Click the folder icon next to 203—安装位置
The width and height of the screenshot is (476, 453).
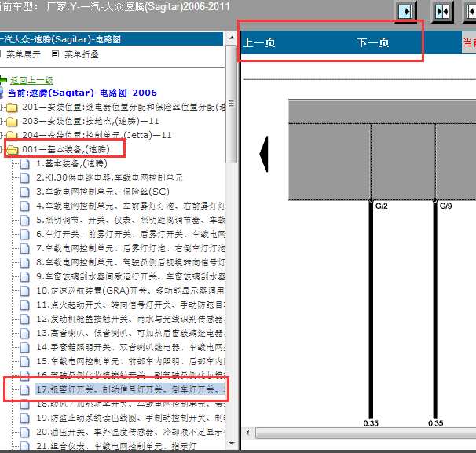[12, 122]
